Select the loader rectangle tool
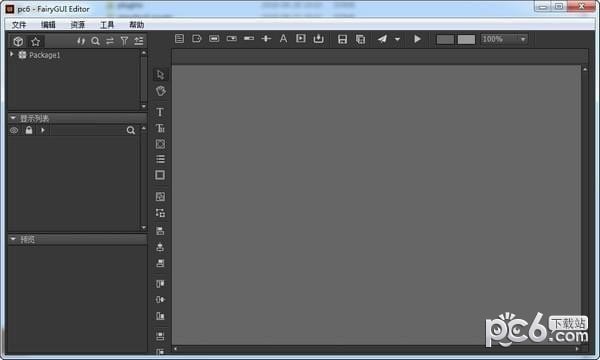Image resolution: width=600 pixels, height=360 pixels. [160, 175]
